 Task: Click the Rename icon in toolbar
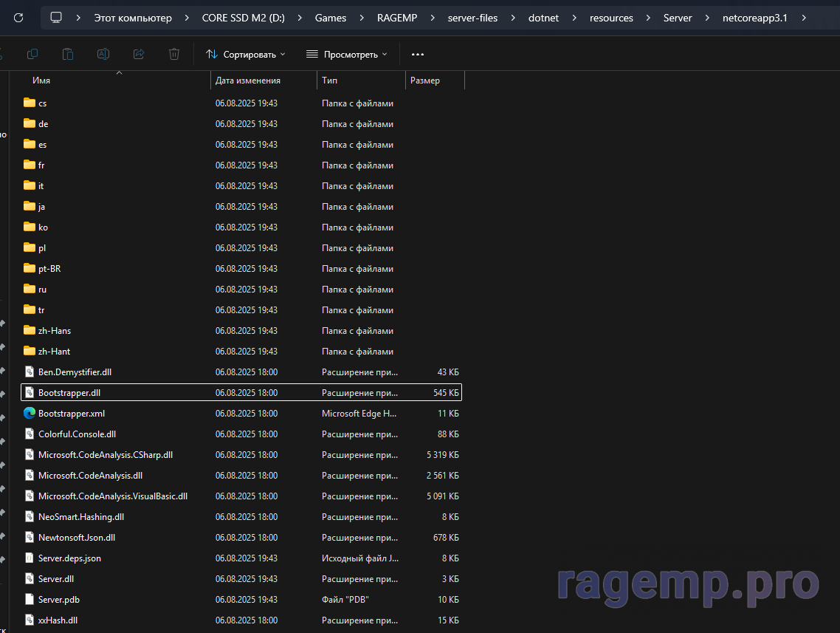tap(103, 54)
